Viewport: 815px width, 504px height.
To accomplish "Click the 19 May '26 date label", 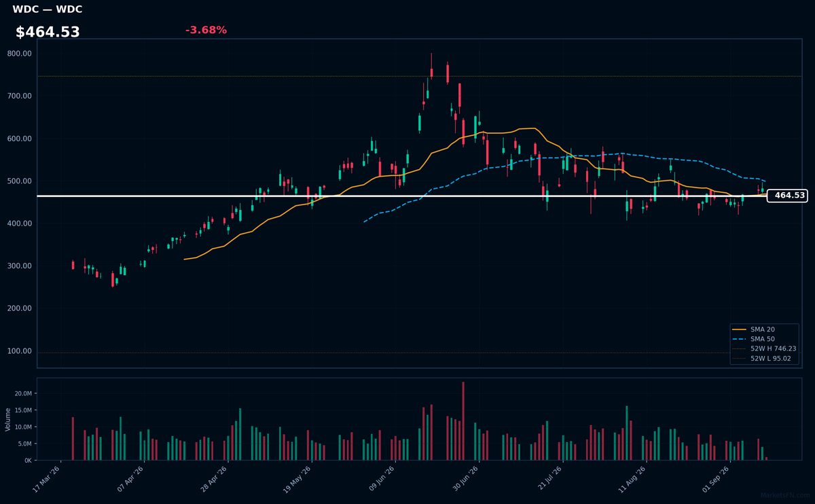I will (298, 478).
